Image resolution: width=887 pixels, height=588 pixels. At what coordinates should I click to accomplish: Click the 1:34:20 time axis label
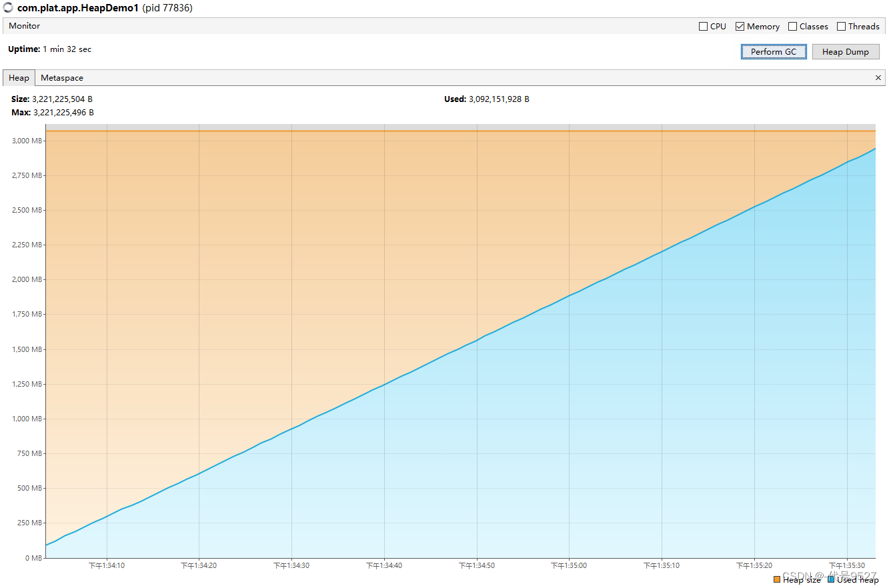coord(199,565)
